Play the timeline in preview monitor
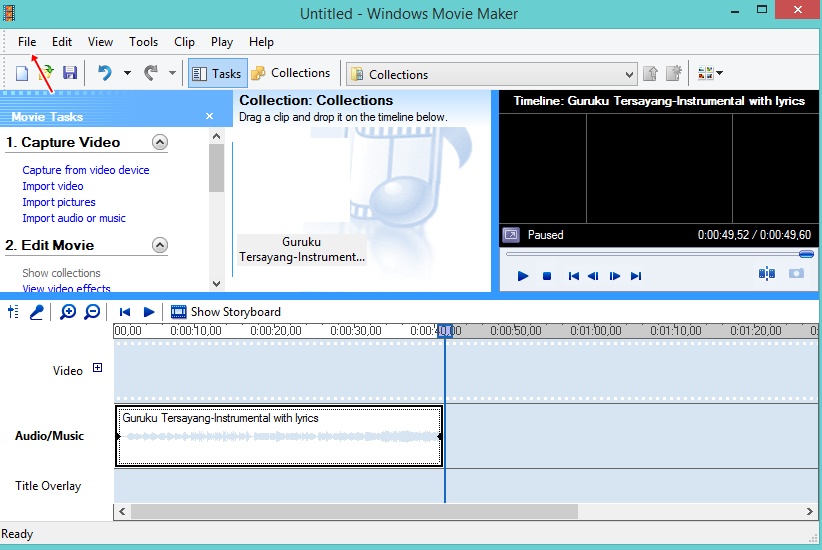 [523, 276]
